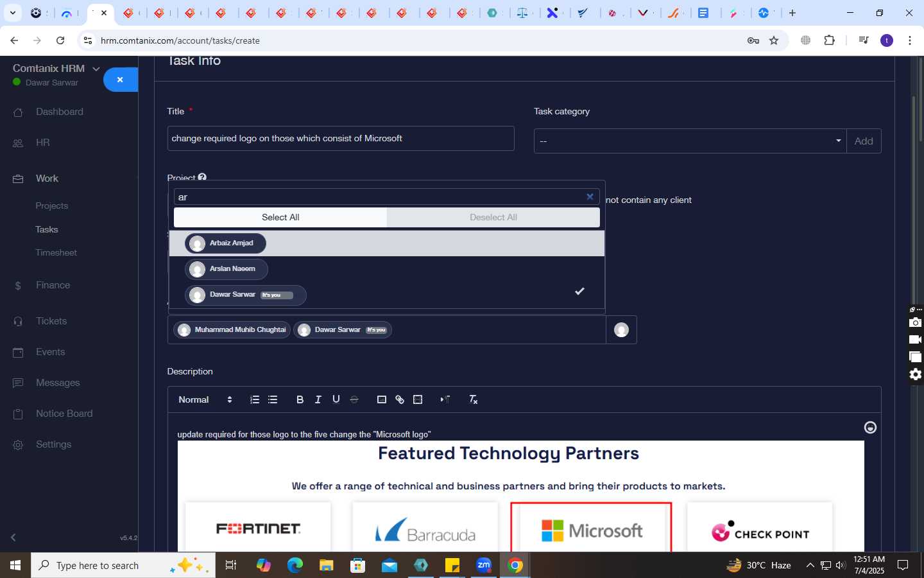Open the Chrome profile avatar
This screenshot has width=924, height=578.
point(887,40)
